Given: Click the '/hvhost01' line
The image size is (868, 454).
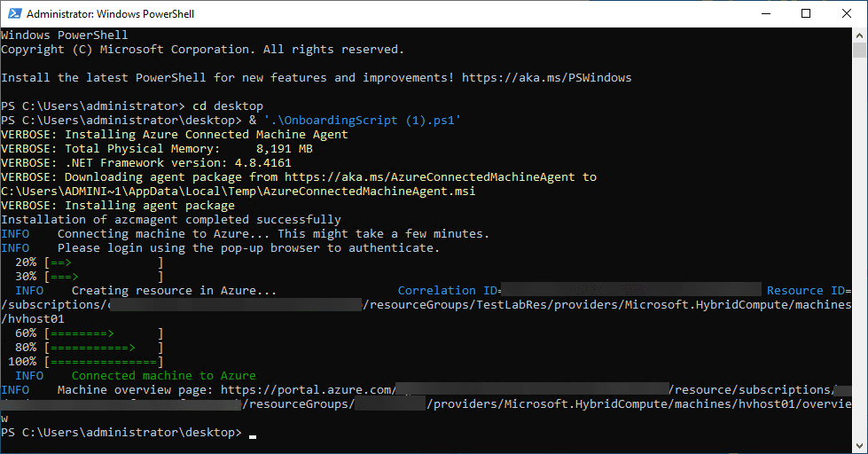Looking at the screenshot, I should point(33,319).
